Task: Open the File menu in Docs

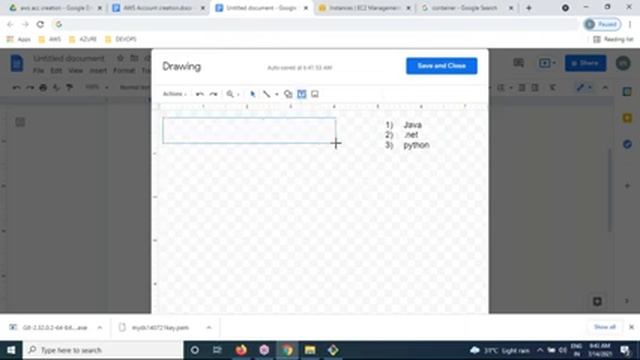Action: point(38,71)
